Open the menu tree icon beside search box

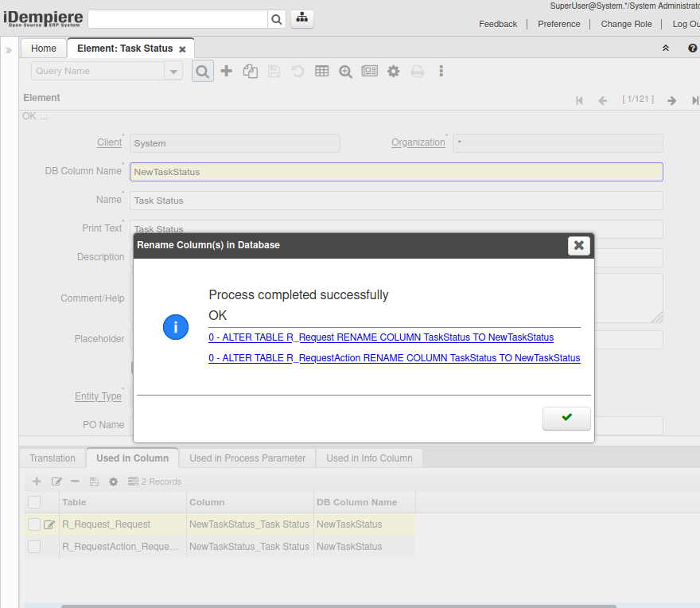coord(302,18)
